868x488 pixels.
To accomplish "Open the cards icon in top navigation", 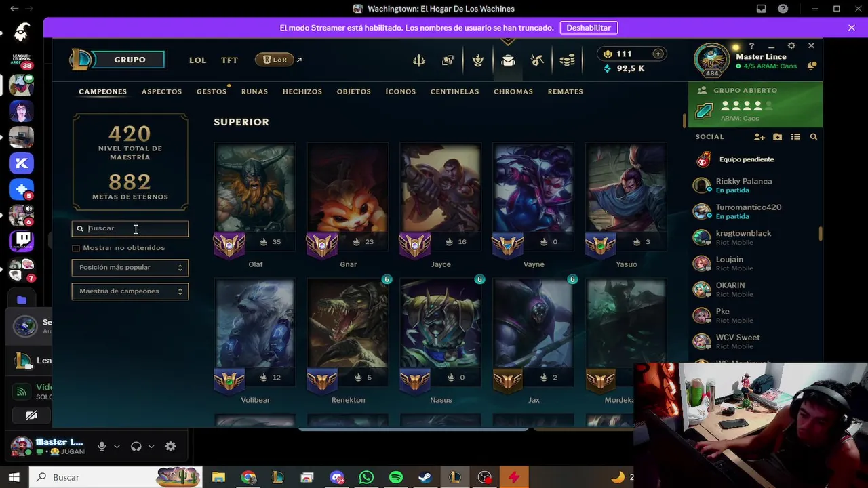I will tap(448, 60).
